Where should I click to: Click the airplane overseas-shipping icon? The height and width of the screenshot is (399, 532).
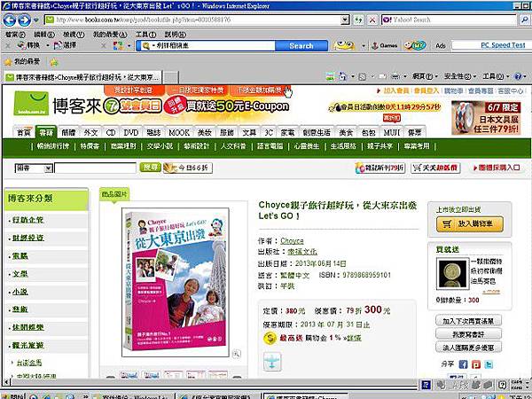tap(272, 362)
